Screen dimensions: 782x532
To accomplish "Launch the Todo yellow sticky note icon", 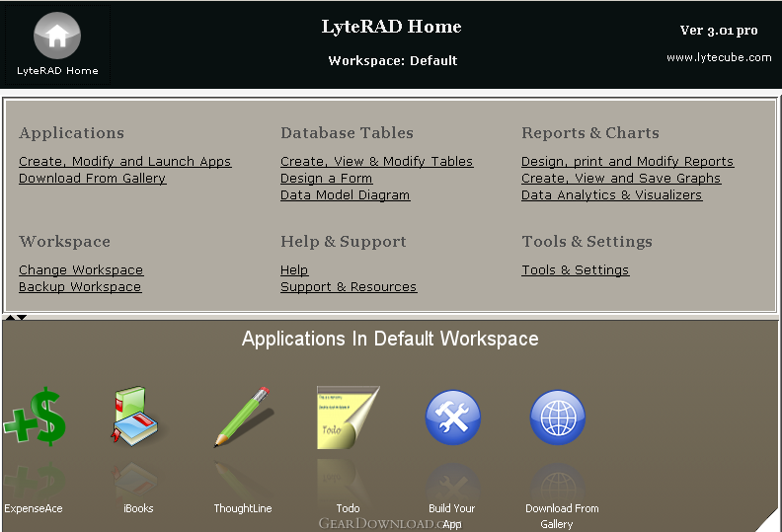I will click(349, 418).
